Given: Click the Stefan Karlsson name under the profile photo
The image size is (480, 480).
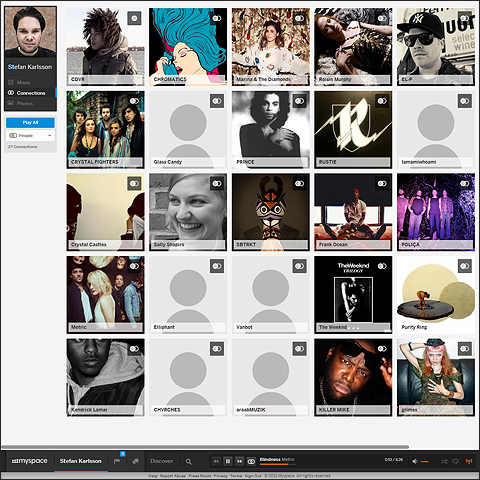Looking at the screenshot, I should [x=30, y=67].
